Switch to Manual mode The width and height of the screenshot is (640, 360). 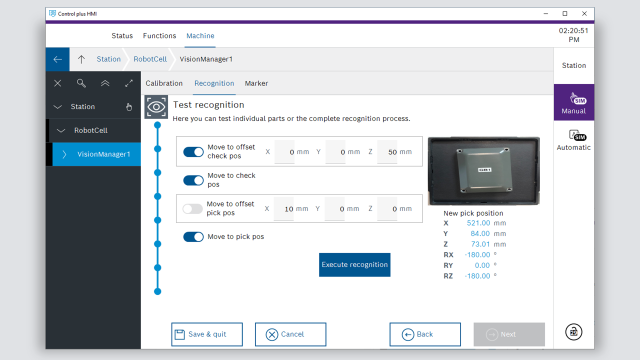pos(574,102)
